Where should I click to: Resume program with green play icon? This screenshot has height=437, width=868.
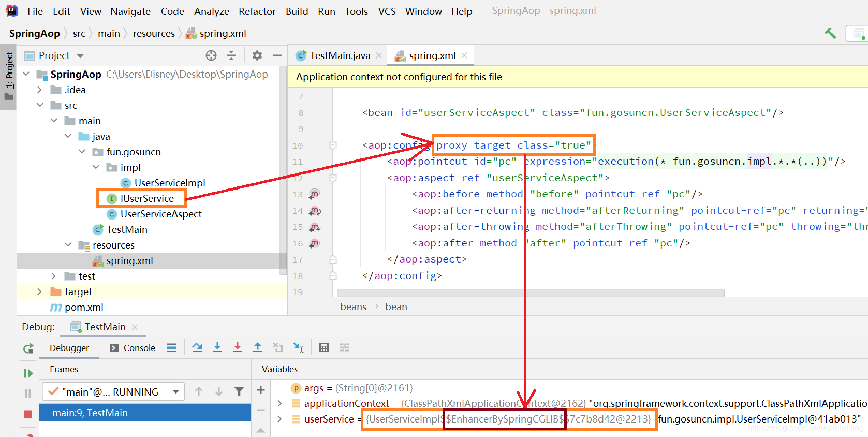[x=28, y=373]
